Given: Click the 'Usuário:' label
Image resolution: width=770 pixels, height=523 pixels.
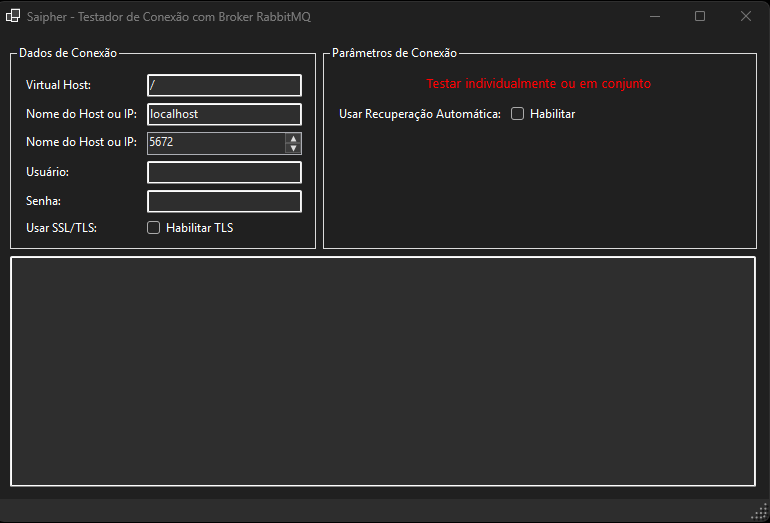Looking at the screenshot, I should pos(48,172).
